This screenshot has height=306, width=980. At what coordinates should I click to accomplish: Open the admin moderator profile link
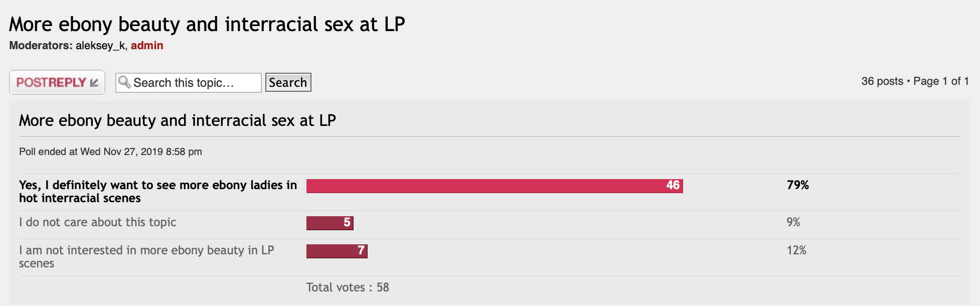tap(147, 46)
